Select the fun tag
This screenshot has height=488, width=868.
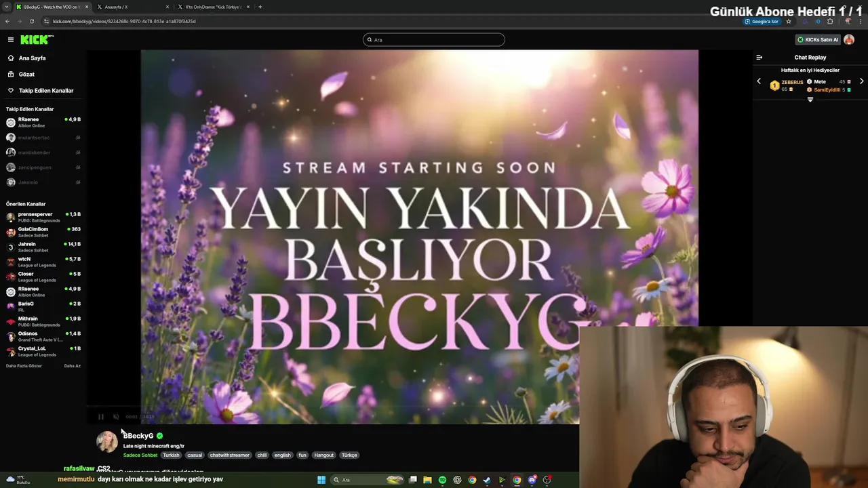pyautogui.click(x=302, y=455)
